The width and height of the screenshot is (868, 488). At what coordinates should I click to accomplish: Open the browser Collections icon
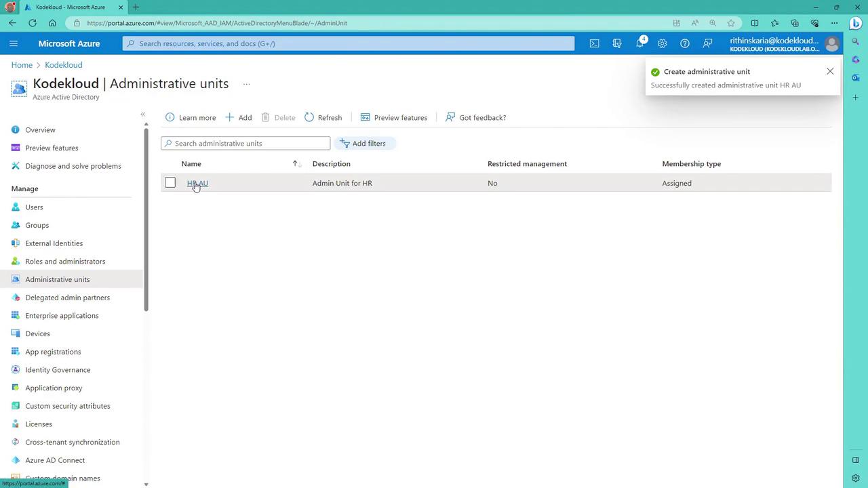coord(795,23)
